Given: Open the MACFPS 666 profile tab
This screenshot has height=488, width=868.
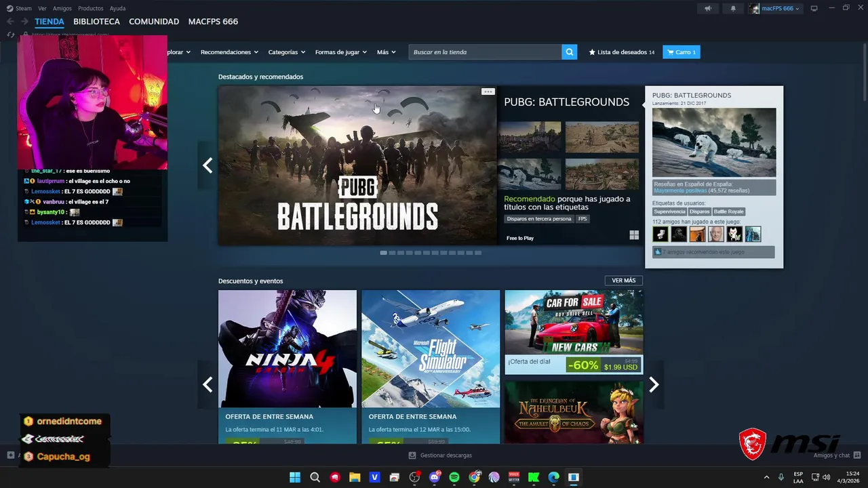Looking at the screenshot, I should point(213,22).
